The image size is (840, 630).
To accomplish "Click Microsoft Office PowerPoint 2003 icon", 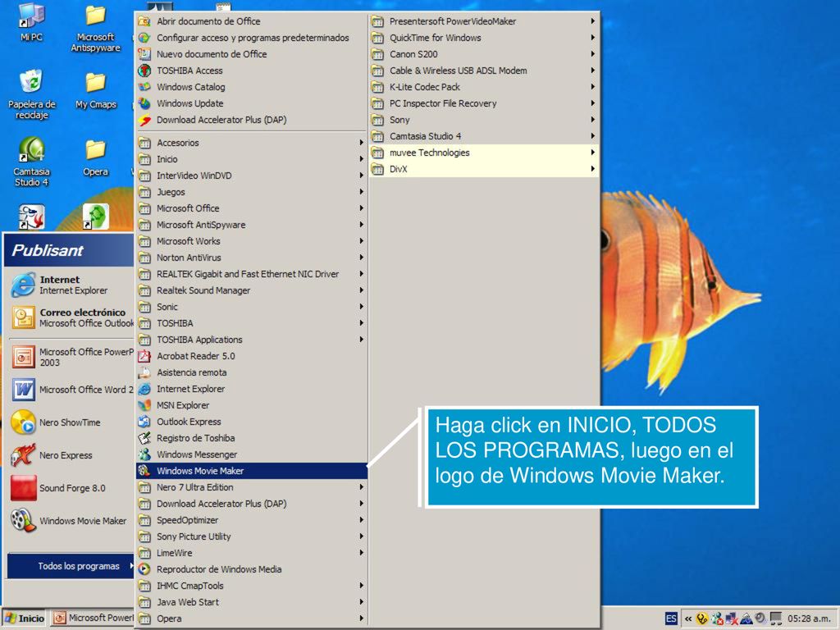I will (x=23, y=357).
